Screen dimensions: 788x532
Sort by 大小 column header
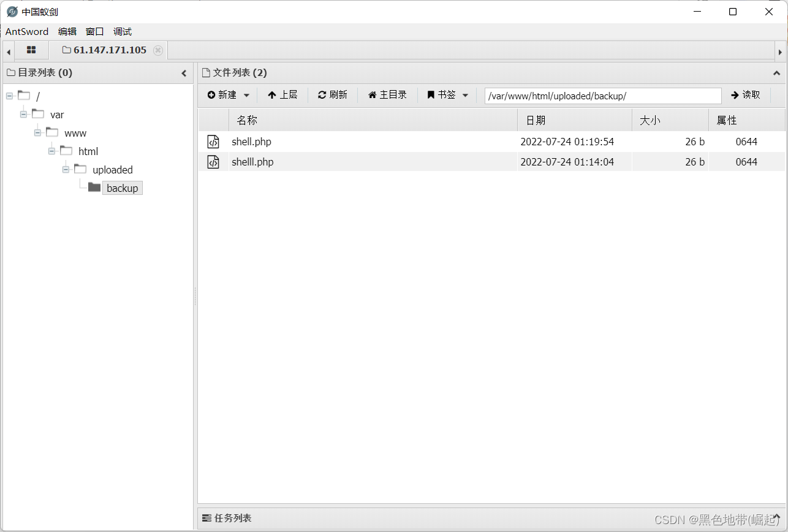click(670, 120)
